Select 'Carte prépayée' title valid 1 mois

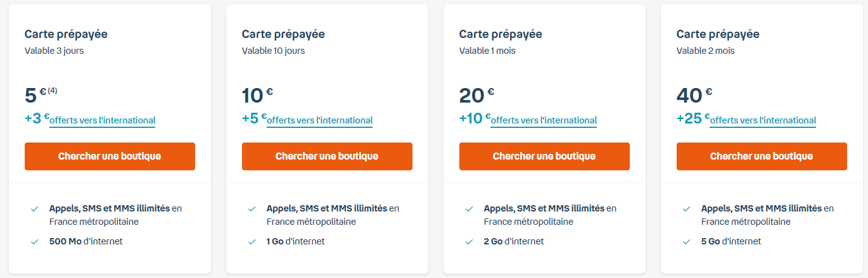pos(501,34)
